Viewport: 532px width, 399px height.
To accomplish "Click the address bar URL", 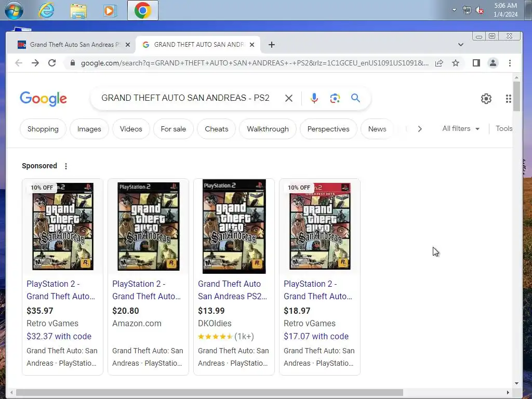I will point(255,63).
